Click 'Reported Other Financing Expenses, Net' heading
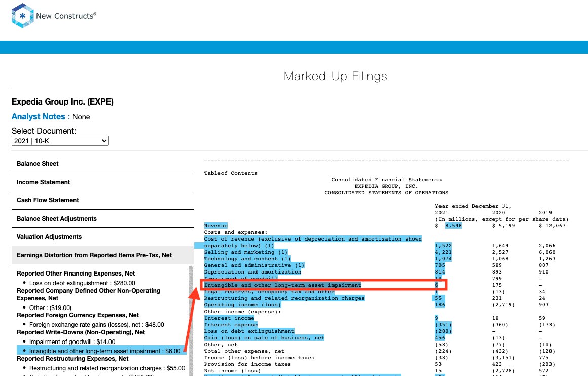The image size is (588, 376). [76, 274]
